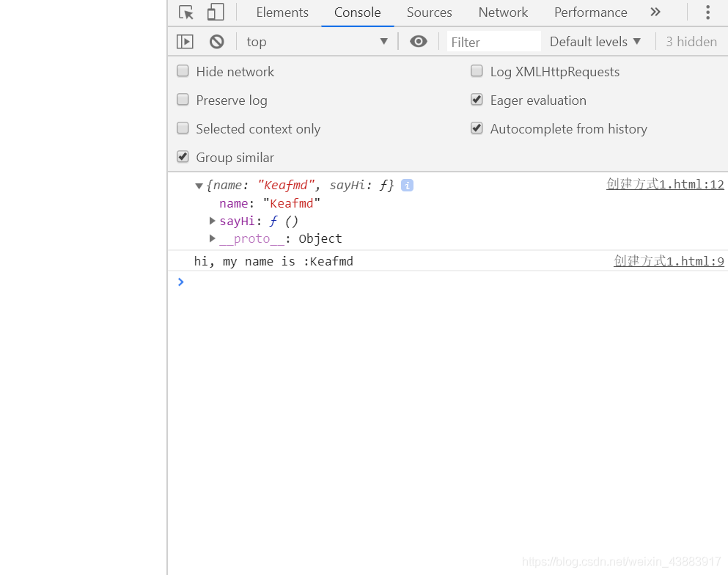The width and height of the screenshot is (728, 575).
Task: Open the top context dropdown
Action: click(x=317, y=42)
